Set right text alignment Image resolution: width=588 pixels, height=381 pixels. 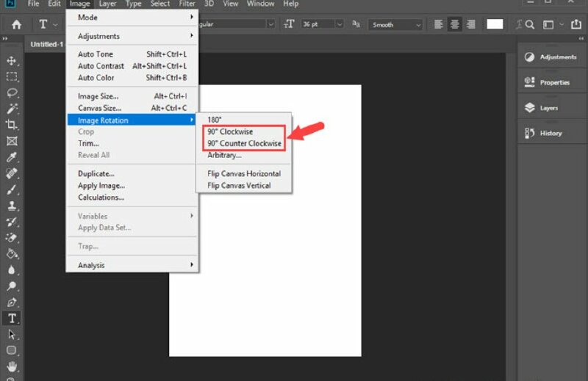point(471,24)
